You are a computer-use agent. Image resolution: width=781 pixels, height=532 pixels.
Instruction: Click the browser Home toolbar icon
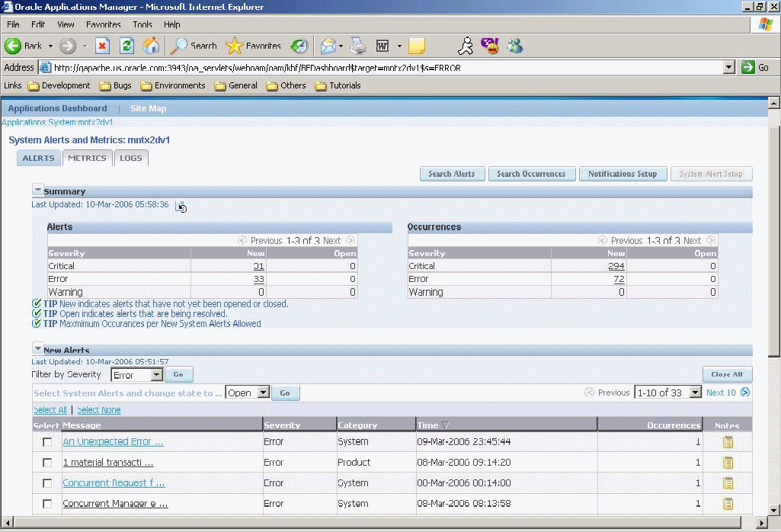point(151,46)
